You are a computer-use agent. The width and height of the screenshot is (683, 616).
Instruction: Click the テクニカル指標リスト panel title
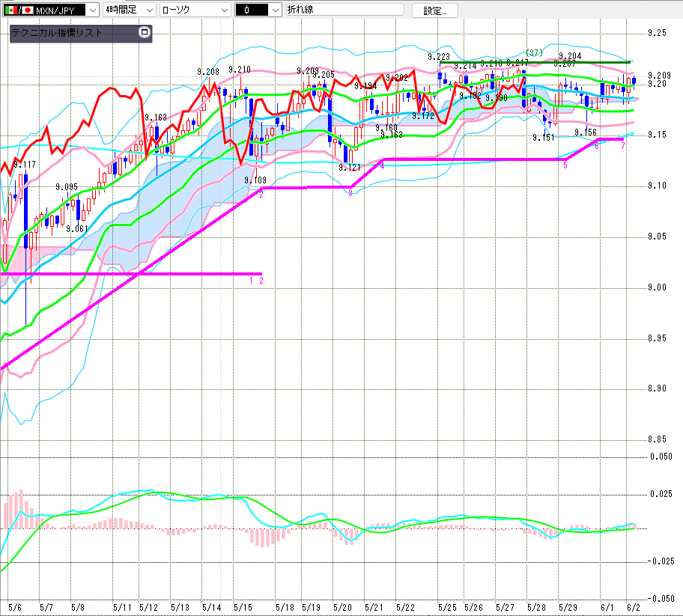coord(57,33)
